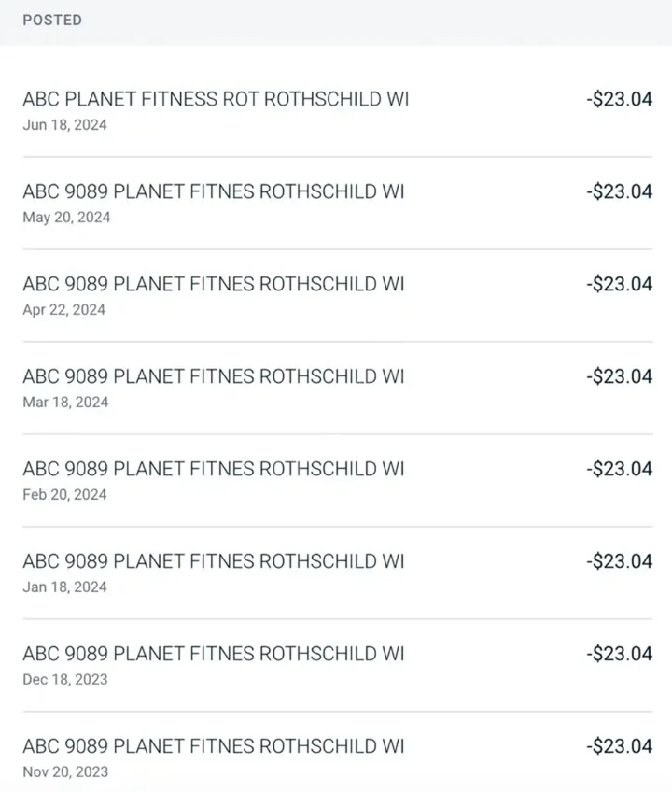View the Nov 20, 2023 transaction
Screen dimensions: 672x792
click(336, 757)
